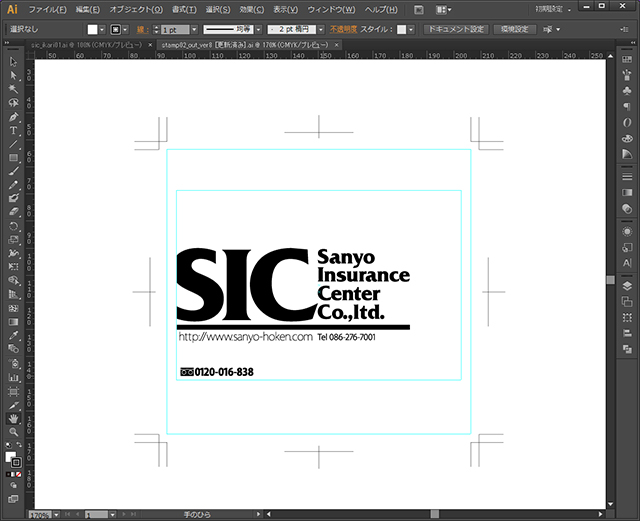Click the fill color swatch in control bar
Image resolution: width=640 pixels, height=521 pixels.
coord(93,29)
